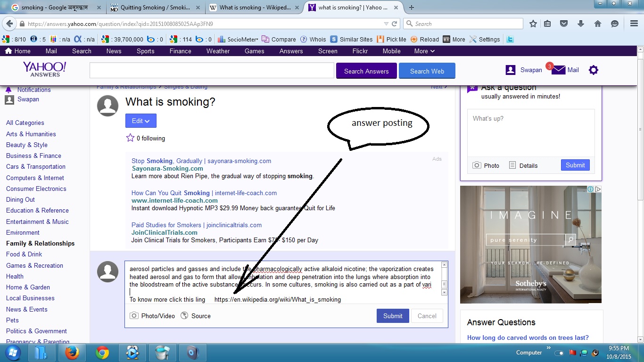644x362 pixels.
Task: Open Whois lookup in the toolbar
Action: tap(313, 39)
